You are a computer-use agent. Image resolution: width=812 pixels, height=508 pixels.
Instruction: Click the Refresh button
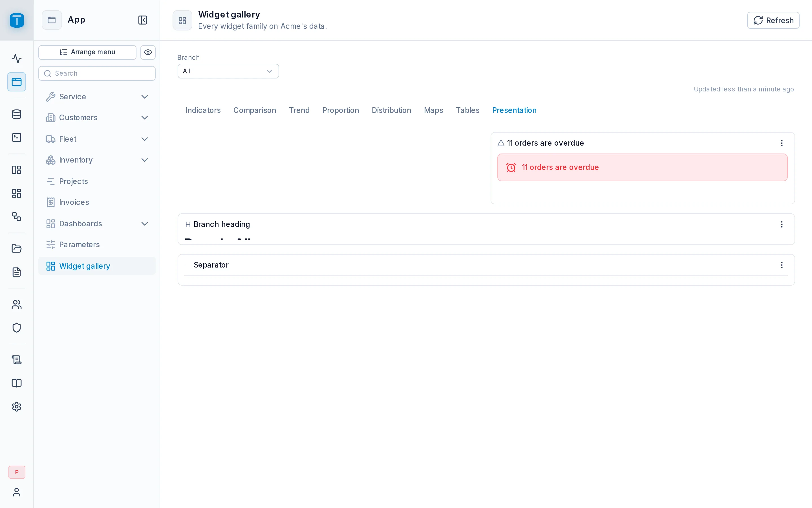pyautogui.click(x=773, y=21)
